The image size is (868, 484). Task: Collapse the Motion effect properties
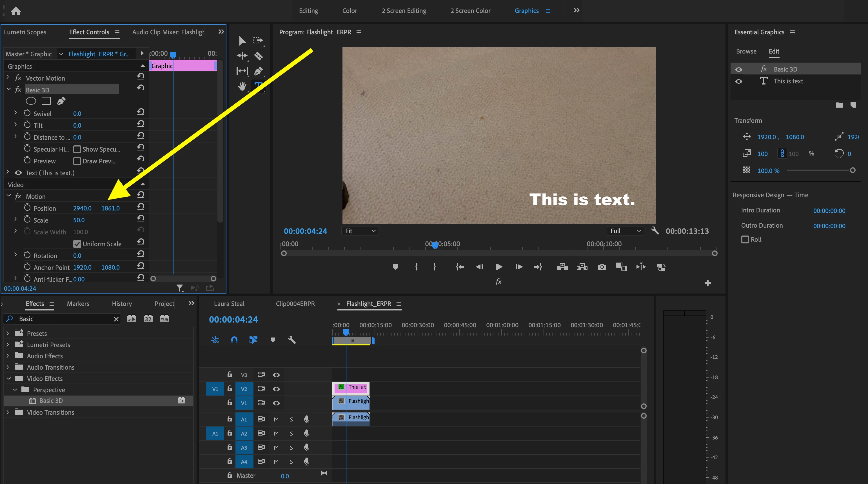[x=9, y=196]
